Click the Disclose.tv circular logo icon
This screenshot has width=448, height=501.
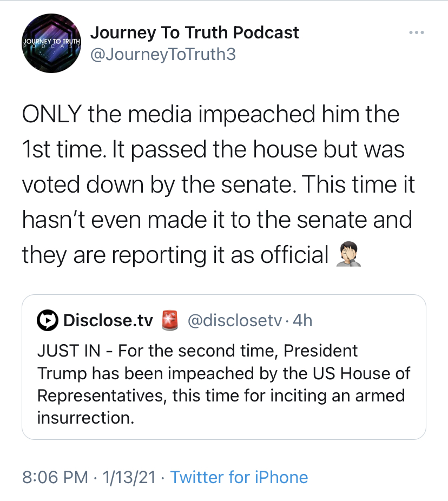point(47,321)
